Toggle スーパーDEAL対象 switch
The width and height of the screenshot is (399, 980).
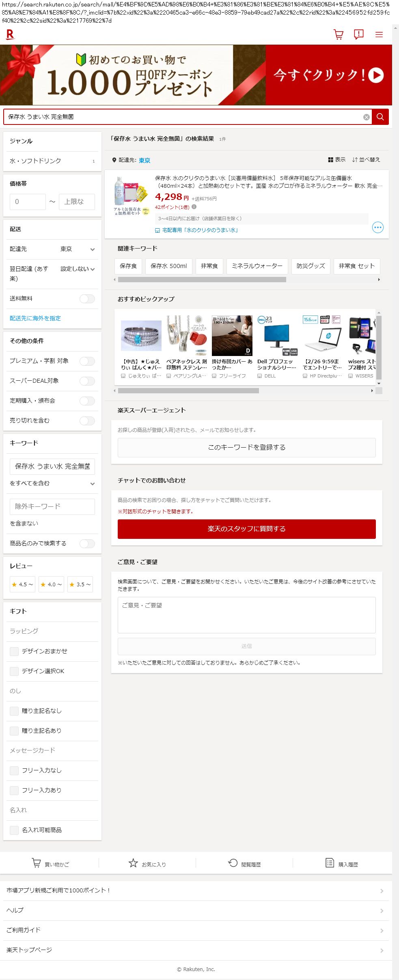point(87,381)
